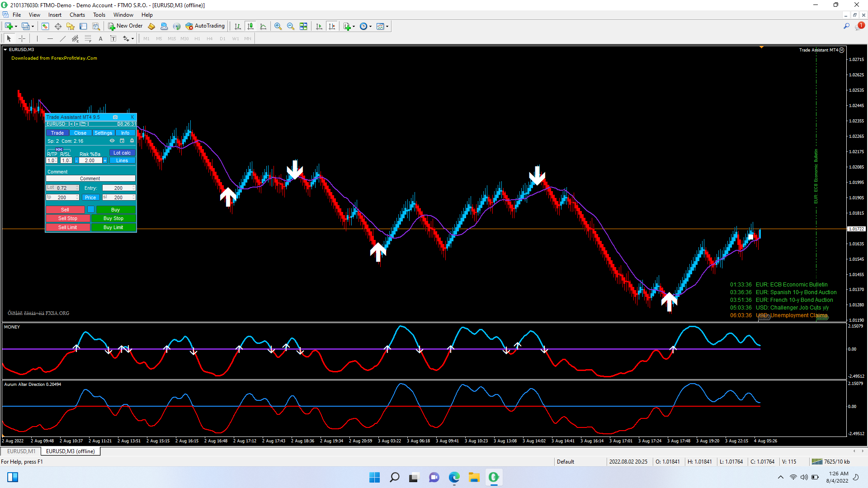
Task: Click the alert bell icon in Trade Assistant
Action: pyautogui.click(x=132, y=141)
